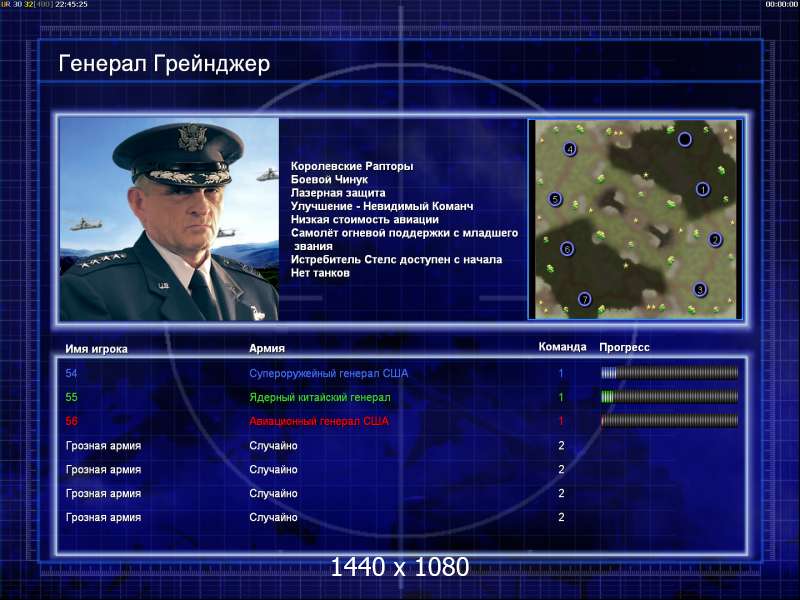Click the unnumbered black start marker on the minimap
Screen dimensions: 800x600
pos(685,139)
